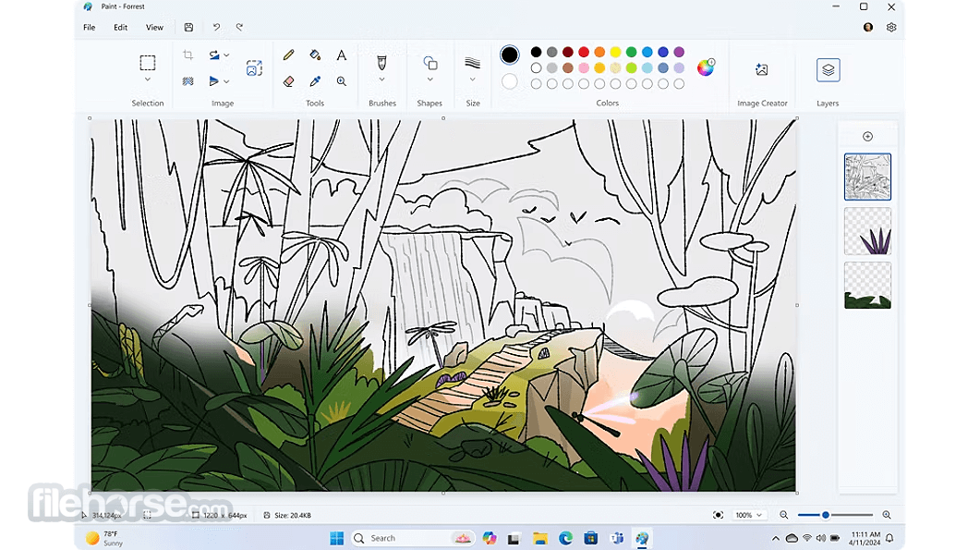Click the Windows Start button
The height and width of the screenshot is (550, 980).
(337, 538)
